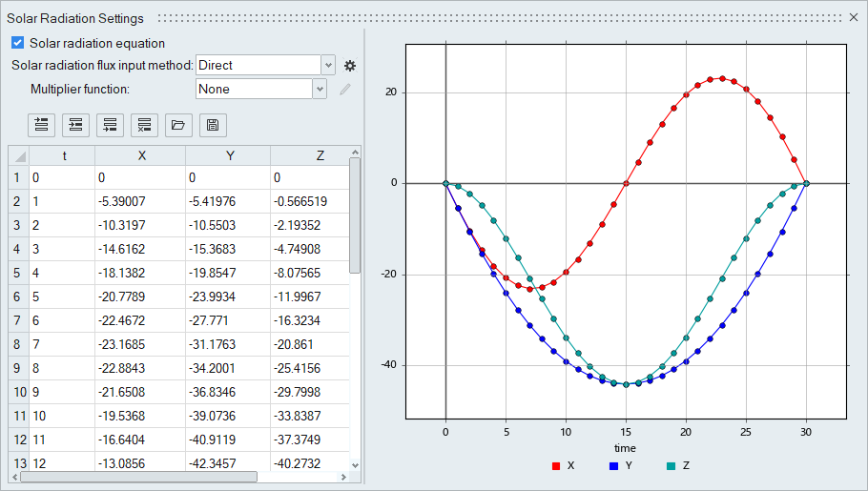This screenshot has width=868, height=491.
Task: Click the delete row icon
Action: tap(143, 124)
